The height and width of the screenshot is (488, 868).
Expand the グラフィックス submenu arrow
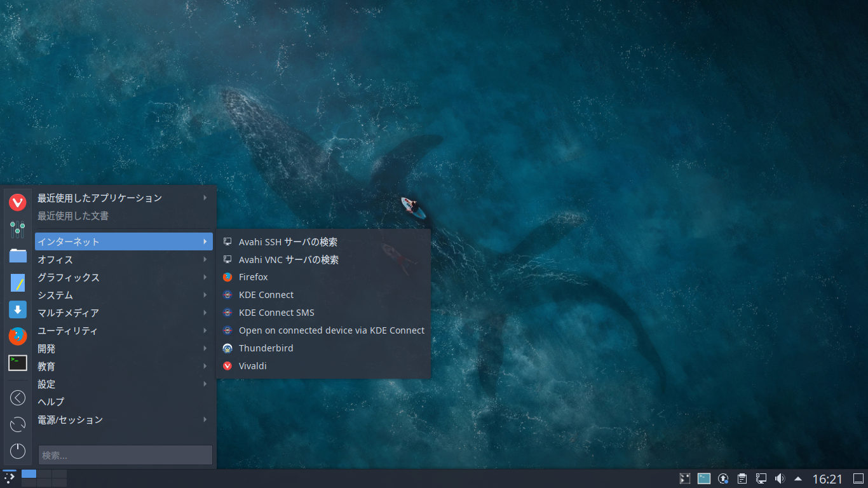pos(205,277)
